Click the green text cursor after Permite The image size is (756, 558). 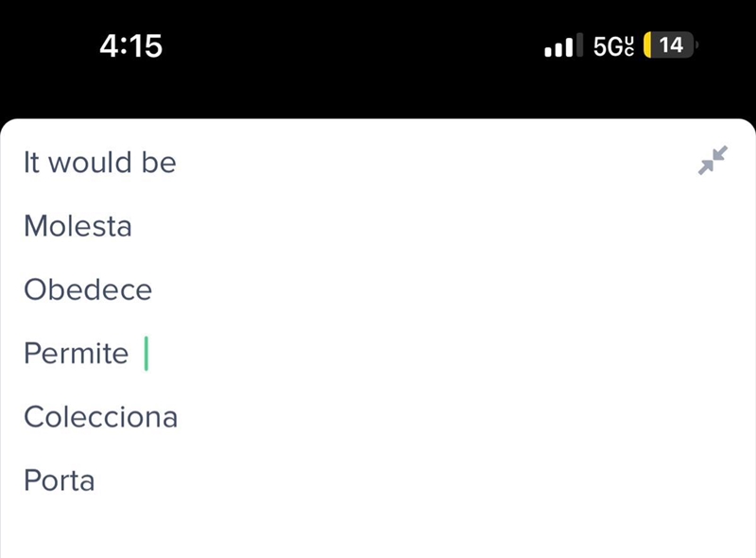click(146, 354)
